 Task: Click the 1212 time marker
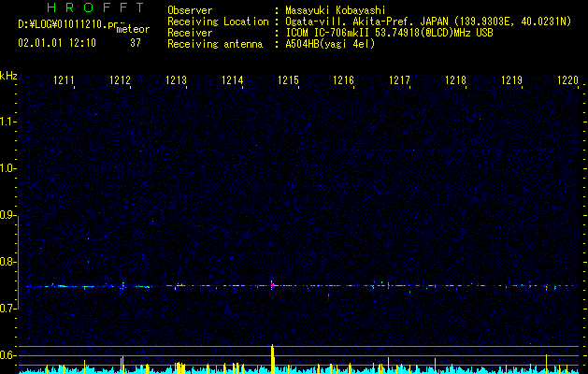(120, 80)
